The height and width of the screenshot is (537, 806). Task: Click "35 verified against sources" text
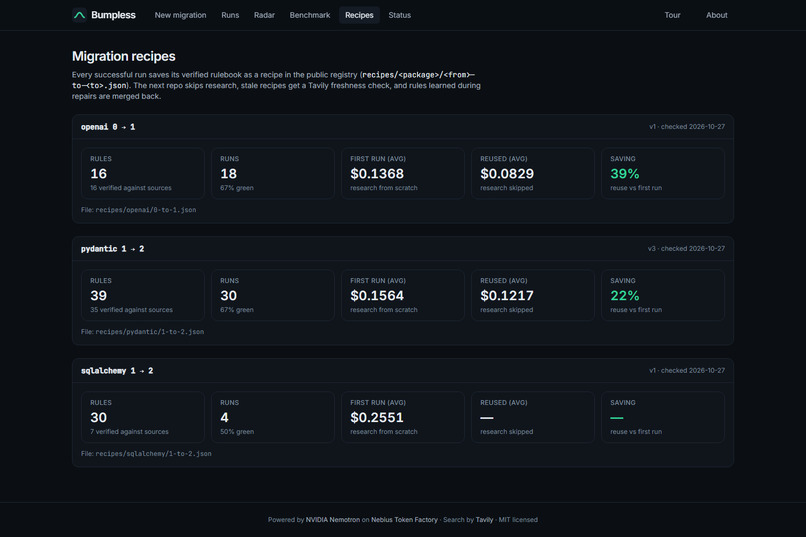131,310
